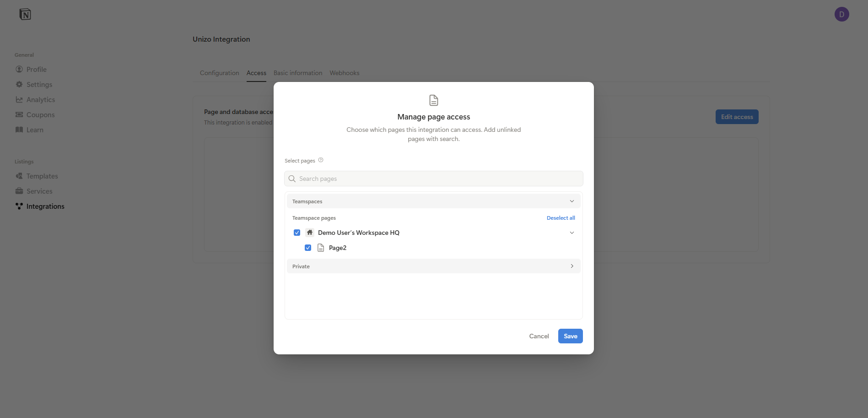868x418 pixels.
Task: Click the home icon beside Workspace HQ
Action: click(310, 232)
